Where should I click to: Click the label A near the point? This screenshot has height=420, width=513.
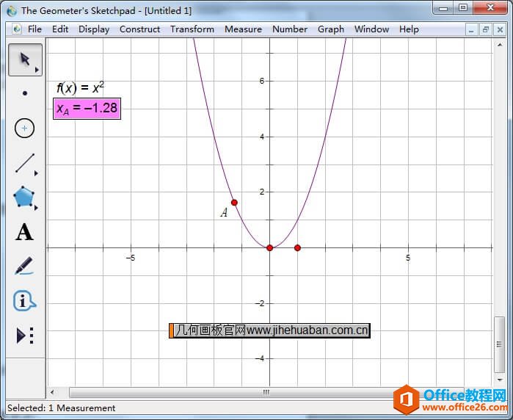pos(224,212)
